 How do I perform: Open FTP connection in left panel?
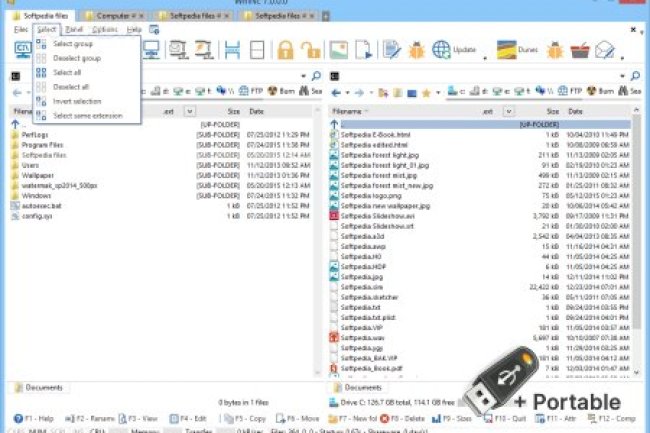point(251,91)
